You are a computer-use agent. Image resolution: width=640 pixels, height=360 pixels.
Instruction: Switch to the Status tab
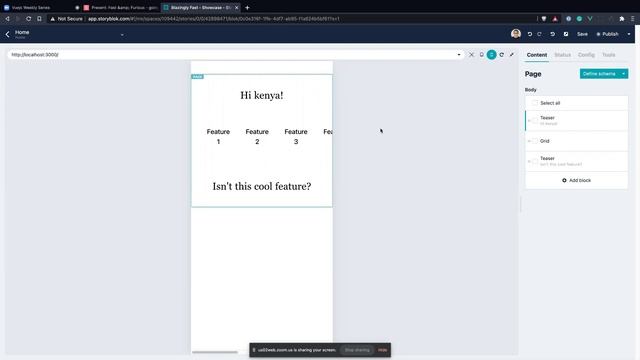[x=562, y=55]
